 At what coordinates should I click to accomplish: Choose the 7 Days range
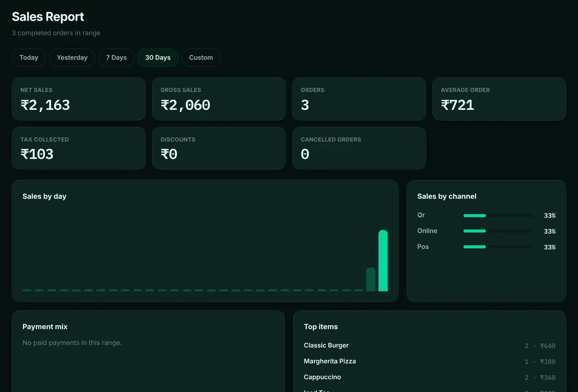pyautogui.click(x=116, y=57)
